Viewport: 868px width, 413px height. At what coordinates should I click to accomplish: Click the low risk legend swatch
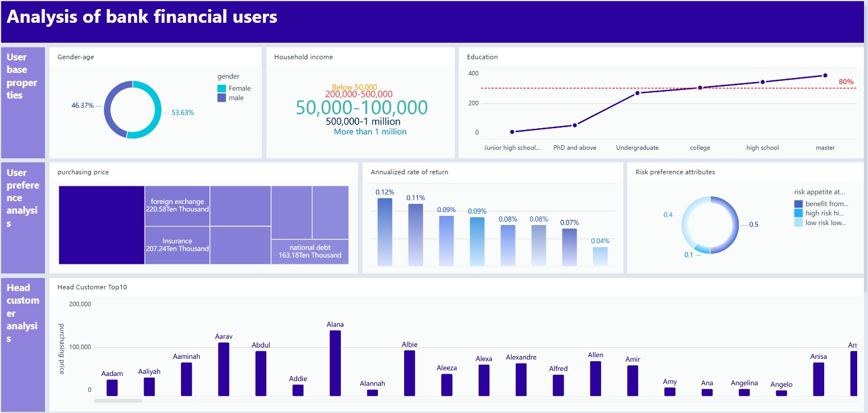[x=799, y=223]
